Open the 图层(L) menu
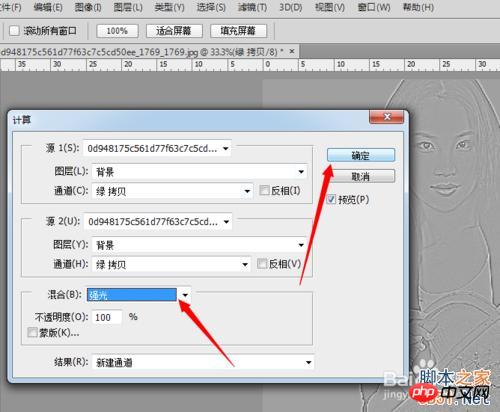Screen dimensions: 500x412 coord(128,7)
